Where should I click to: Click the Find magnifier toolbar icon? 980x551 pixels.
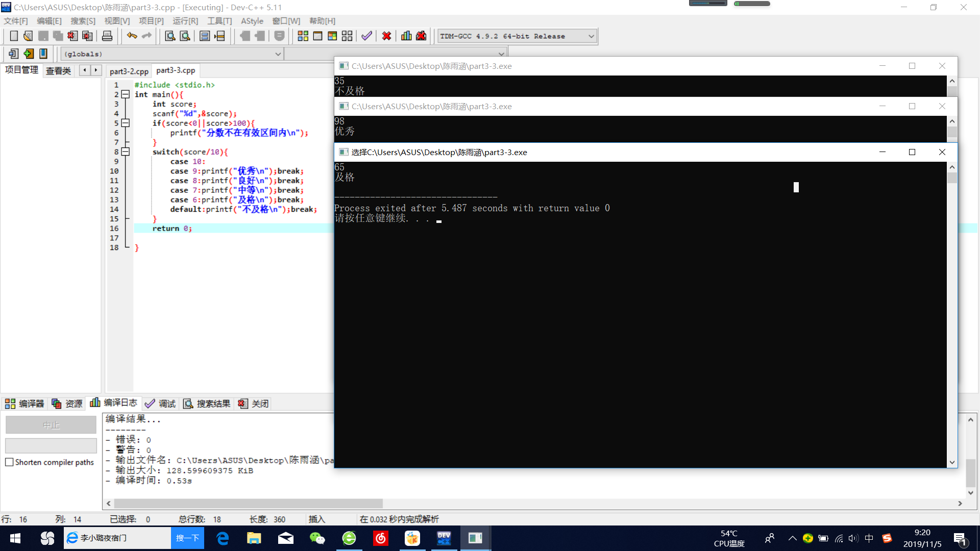(170, 36)
